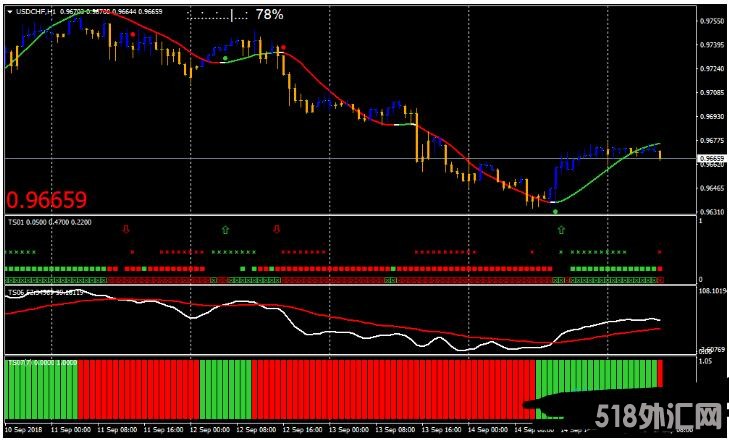Click the dotted candle timer gauge
The image size is (729, 440).
[x=217, y=16]
